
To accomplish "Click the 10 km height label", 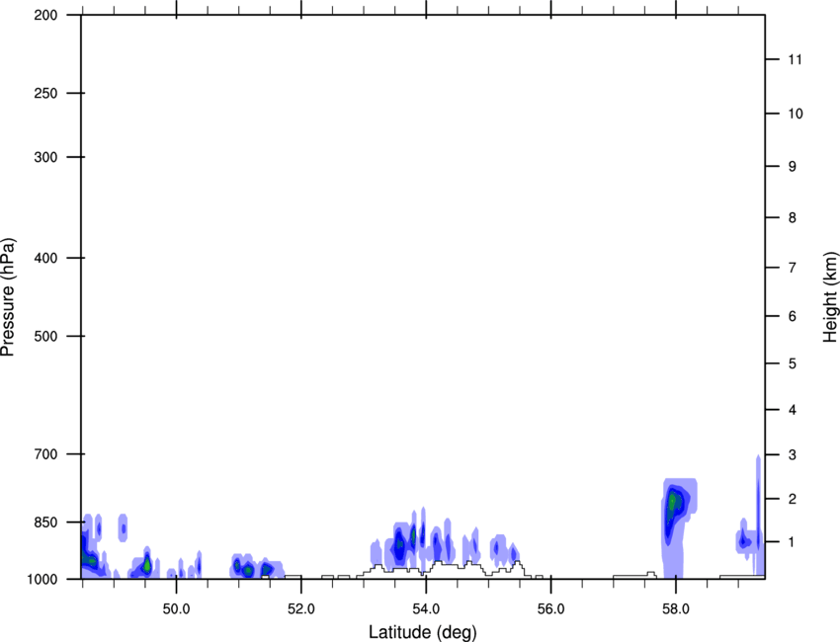I will pos(796,114).
